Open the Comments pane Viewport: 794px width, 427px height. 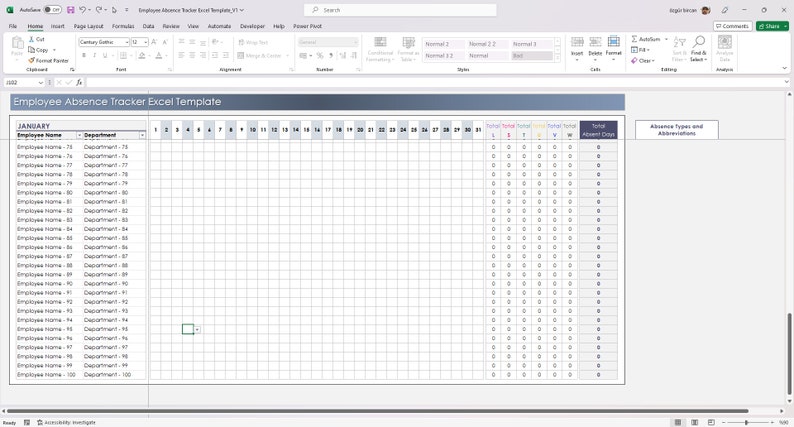point(732,26)
